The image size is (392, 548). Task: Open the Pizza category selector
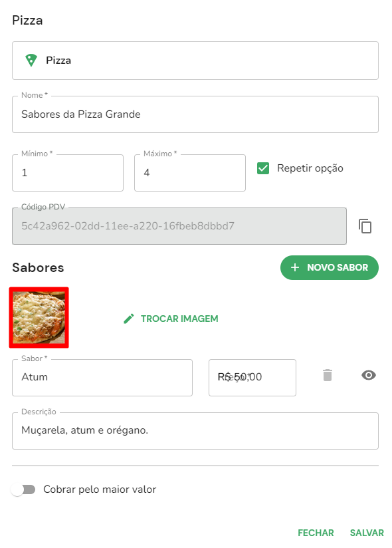point(195,61)
